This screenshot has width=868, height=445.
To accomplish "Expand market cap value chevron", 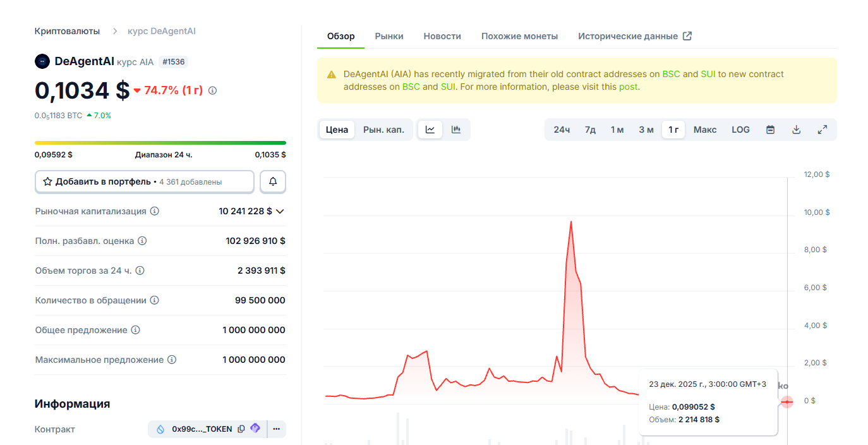I will tap(280, 211).
